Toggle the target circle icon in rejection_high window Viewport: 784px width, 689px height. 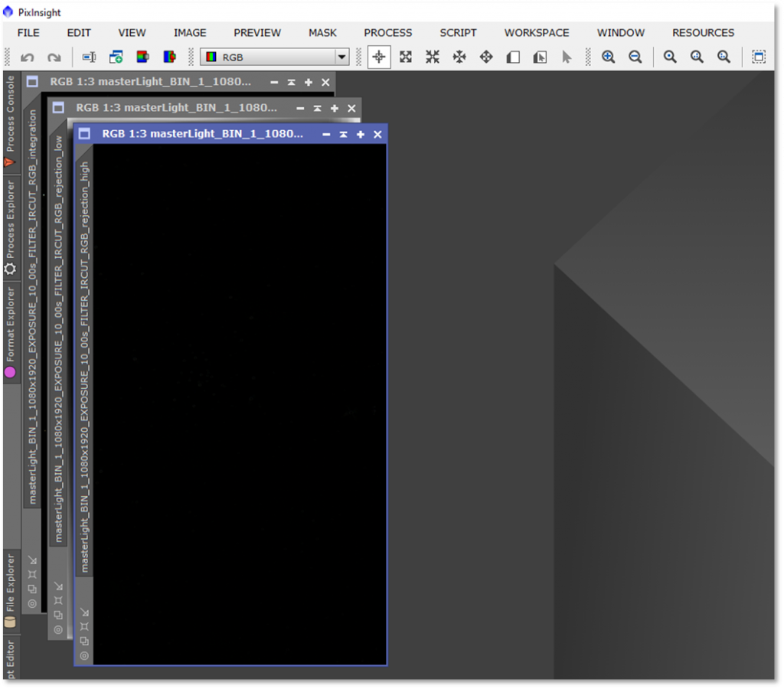pos(84,655)
